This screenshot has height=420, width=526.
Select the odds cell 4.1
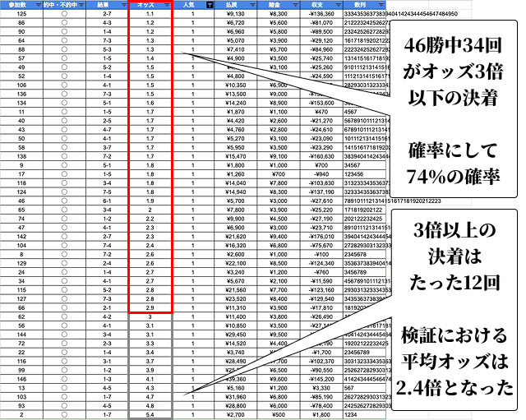(x=150, y=379)
